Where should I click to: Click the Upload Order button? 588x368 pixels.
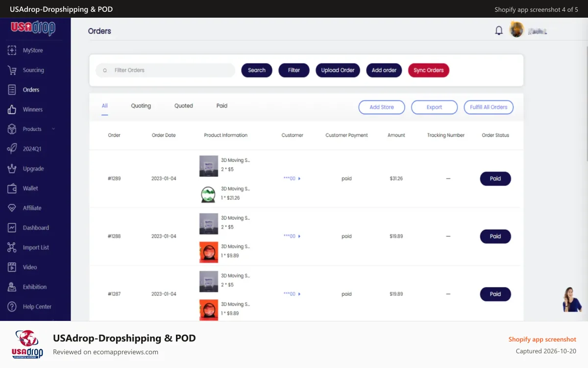[x=338, y=70]
